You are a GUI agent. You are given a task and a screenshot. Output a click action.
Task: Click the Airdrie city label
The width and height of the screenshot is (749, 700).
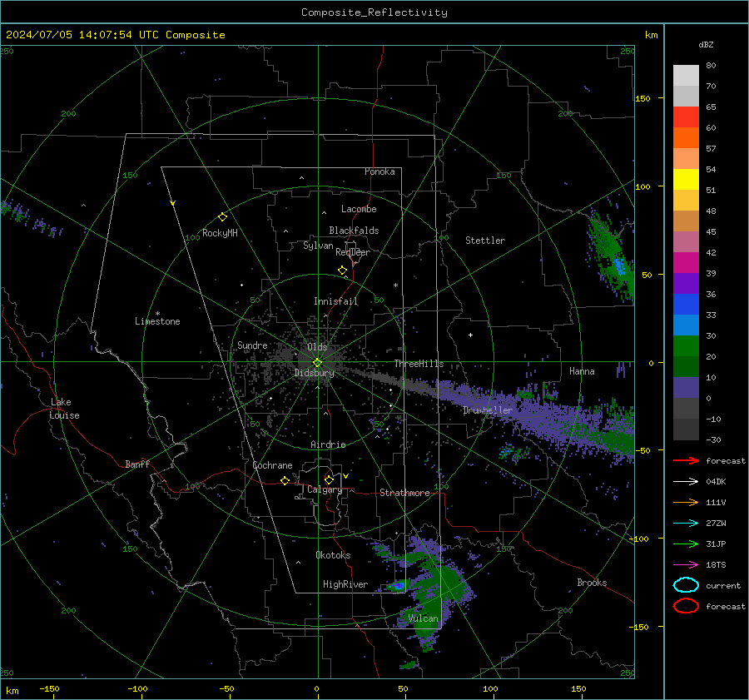[328, 444]
